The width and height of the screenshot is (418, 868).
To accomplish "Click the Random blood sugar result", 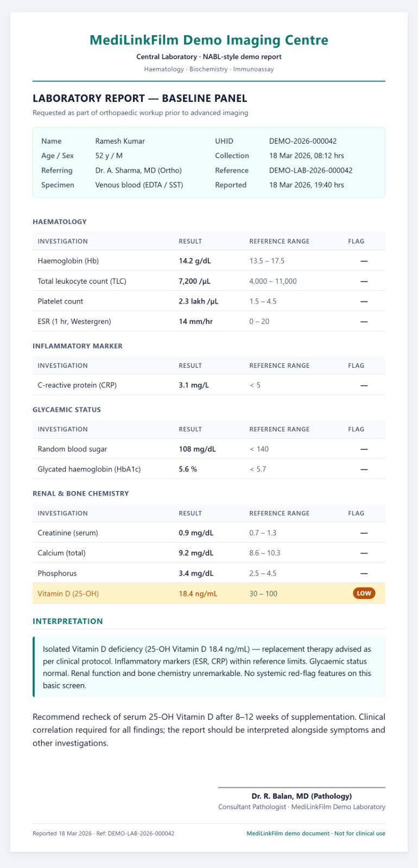I will (197, 449).
